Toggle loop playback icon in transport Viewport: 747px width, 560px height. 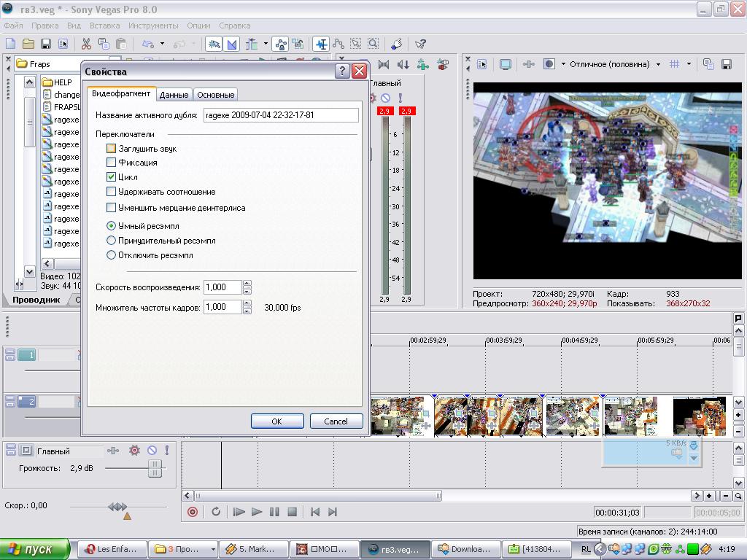click(x=216, y=512)
